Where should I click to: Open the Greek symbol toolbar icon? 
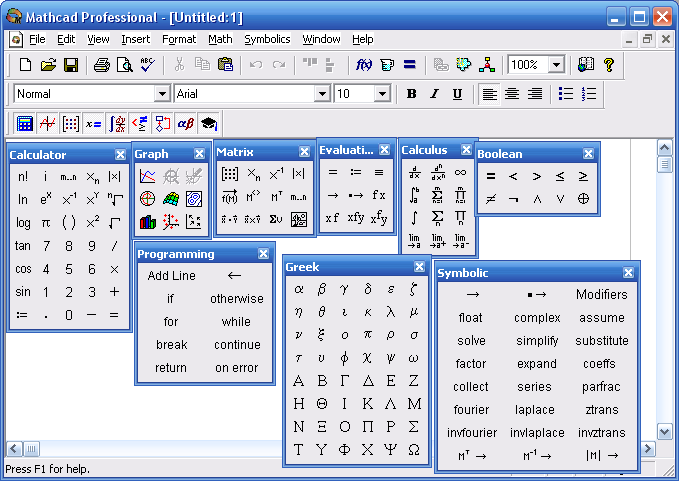pos(186,124)
